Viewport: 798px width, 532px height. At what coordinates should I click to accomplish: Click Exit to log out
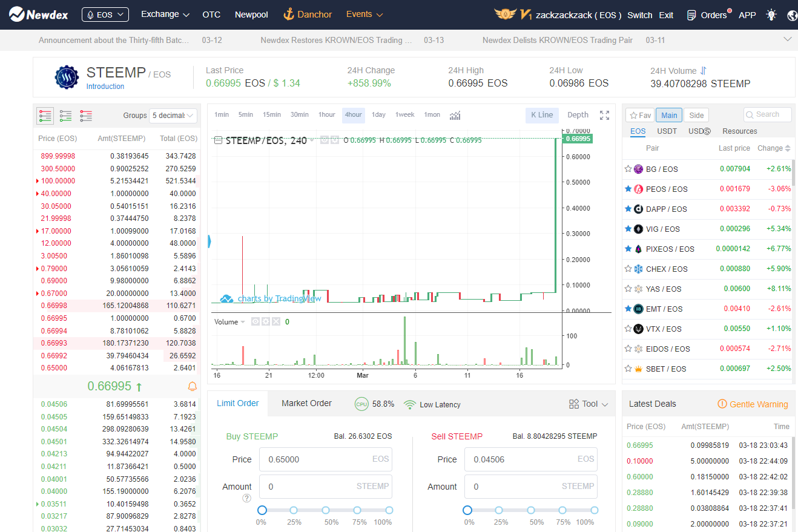(666, 15)
